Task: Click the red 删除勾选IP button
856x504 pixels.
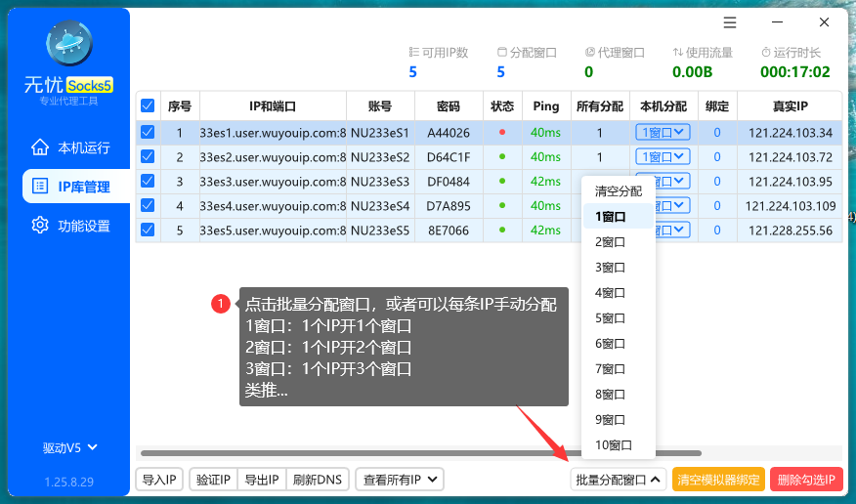Action: click(x=806, y=480)
